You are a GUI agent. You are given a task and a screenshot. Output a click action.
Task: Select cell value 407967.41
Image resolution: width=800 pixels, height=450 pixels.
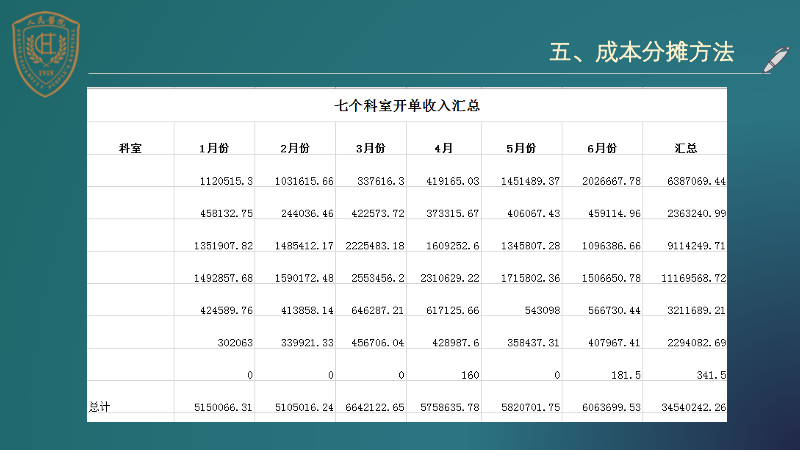point(614,343)
